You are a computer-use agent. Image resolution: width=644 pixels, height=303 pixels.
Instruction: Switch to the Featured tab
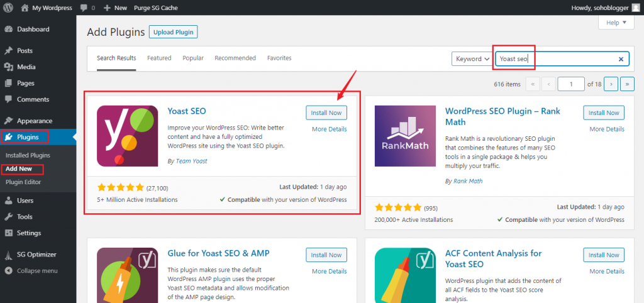[x=159, y=58]
